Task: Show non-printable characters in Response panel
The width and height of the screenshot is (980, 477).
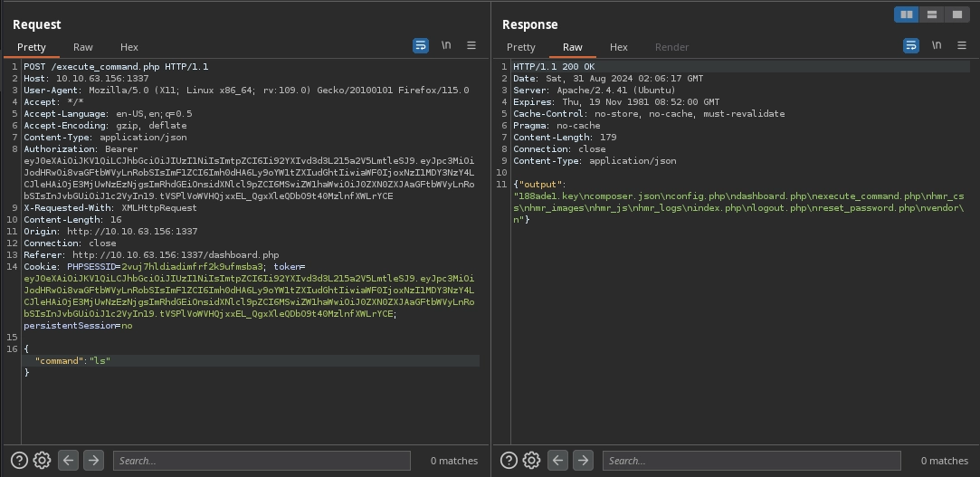Action: pyautogui.click(x=937, y=46)
